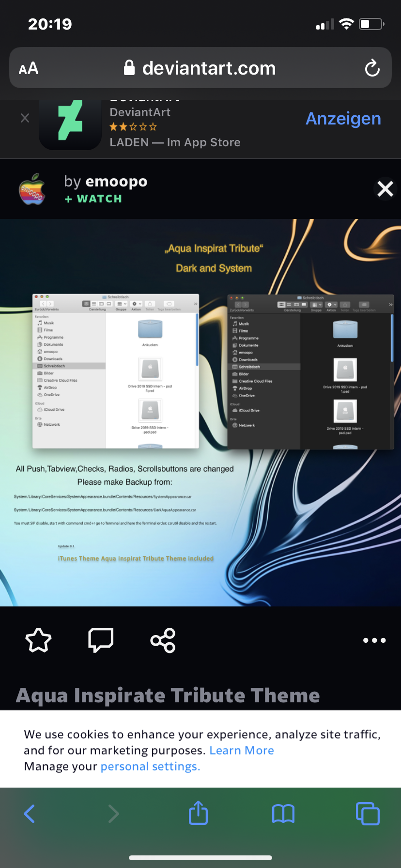
Task: Open emoopo's avatar profile picture
Action: pyautogui.click(x=32, y=189)
